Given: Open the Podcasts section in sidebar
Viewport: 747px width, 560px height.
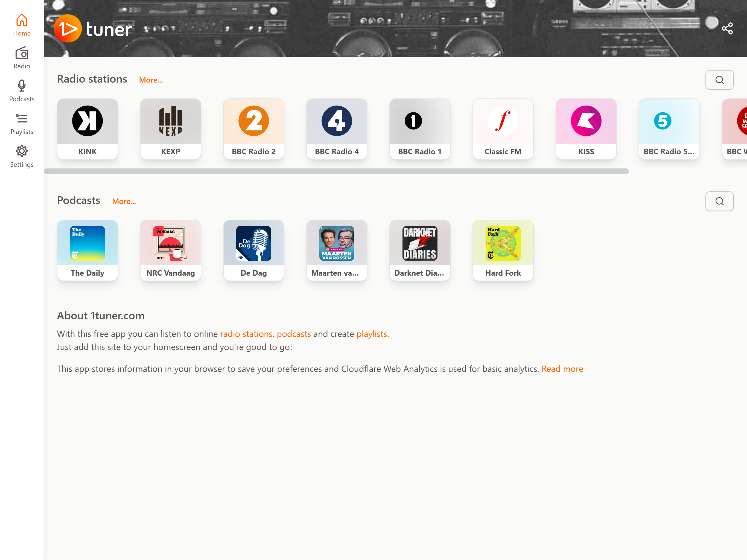Looking at the screenshot, I should 22,91.
